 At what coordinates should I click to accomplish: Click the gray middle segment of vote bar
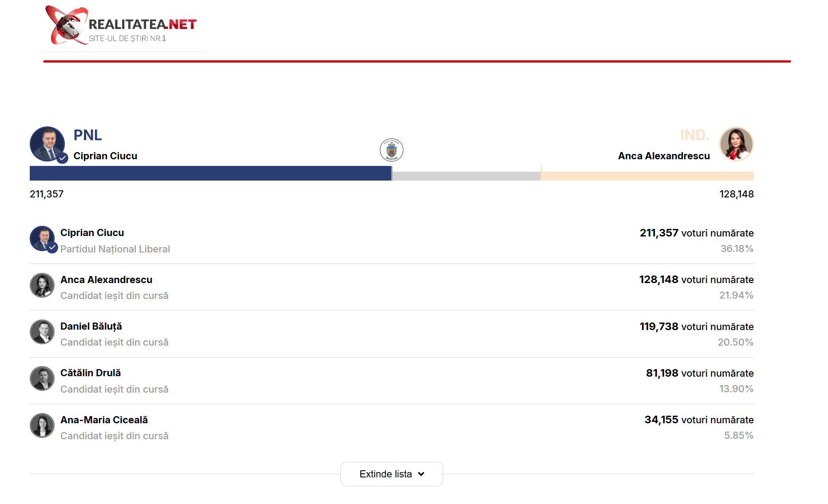point(466,176)
